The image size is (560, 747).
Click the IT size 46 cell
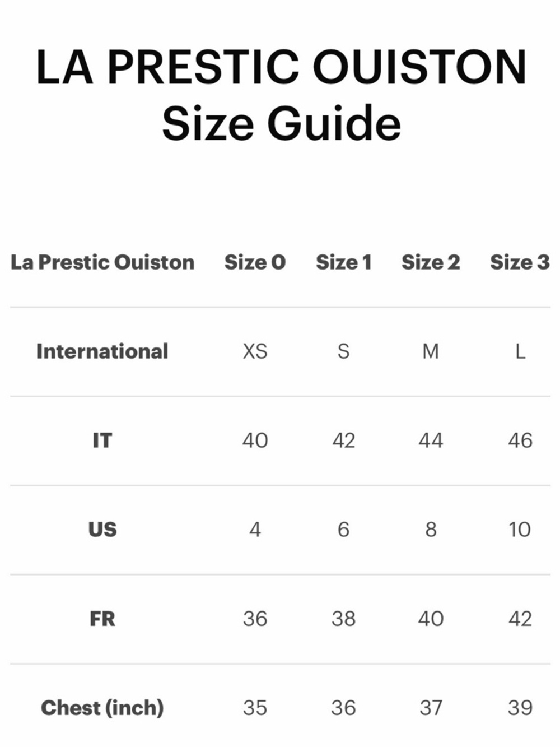(520, 440)
